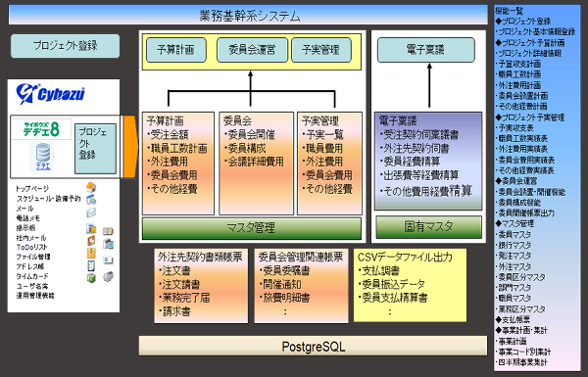Open the clipboard checklist icon

pos(91,265)
